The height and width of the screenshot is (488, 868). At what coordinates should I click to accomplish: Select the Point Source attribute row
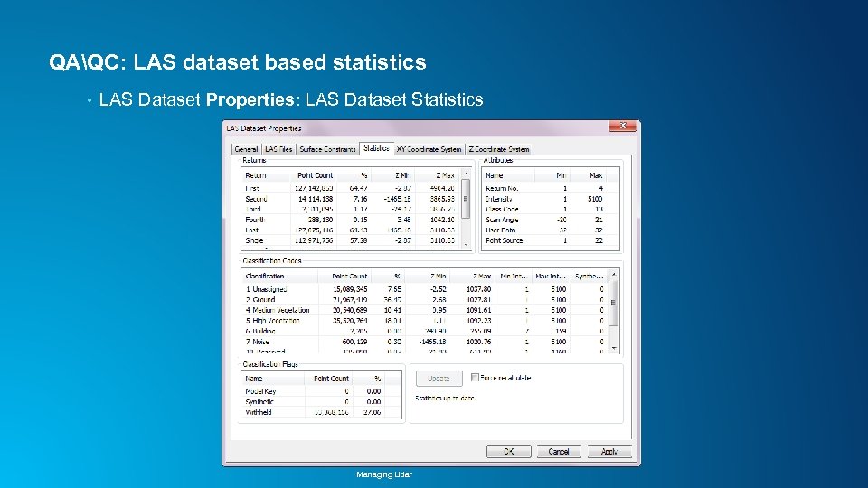[x=551, y=240]
